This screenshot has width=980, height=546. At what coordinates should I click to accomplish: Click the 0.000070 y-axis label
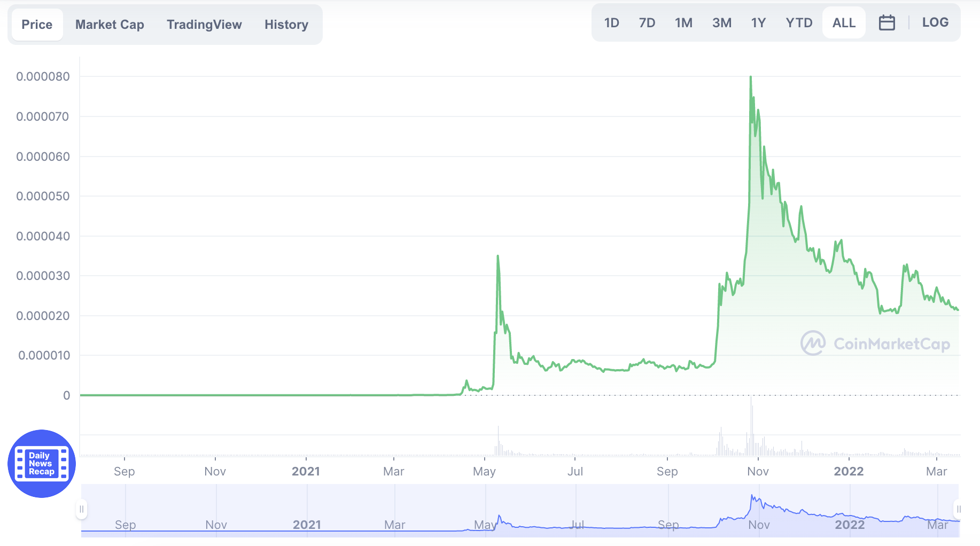pos(43,116)
